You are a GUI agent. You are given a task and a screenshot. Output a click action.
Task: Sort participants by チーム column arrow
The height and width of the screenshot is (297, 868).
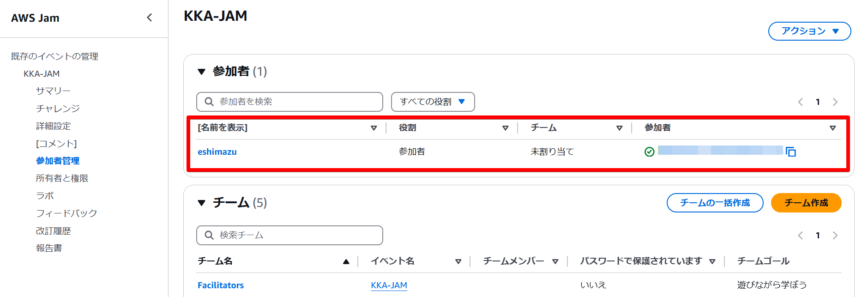pos(619,128)
